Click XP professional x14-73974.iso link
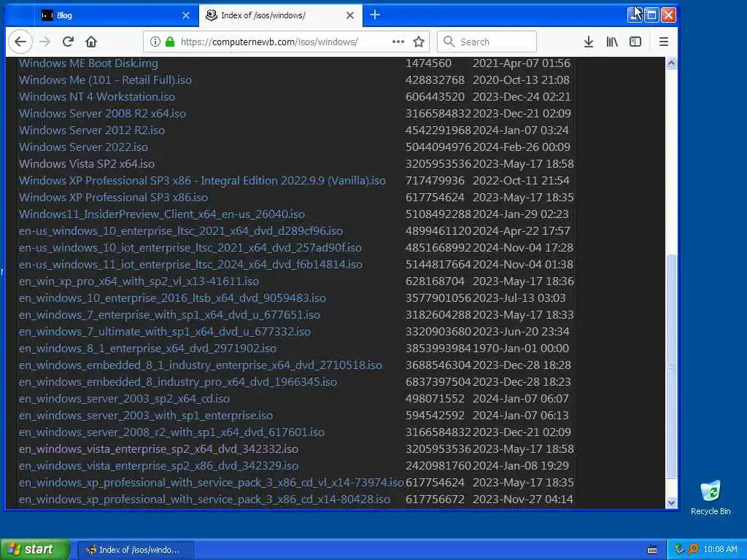This screenshot has width=747, height=560. click(211, 483)
